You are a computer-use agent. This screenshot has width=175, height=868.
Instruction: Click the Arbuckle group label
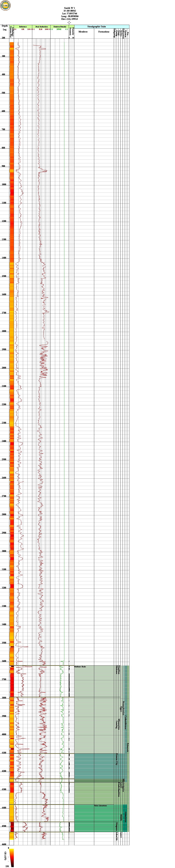117,837
